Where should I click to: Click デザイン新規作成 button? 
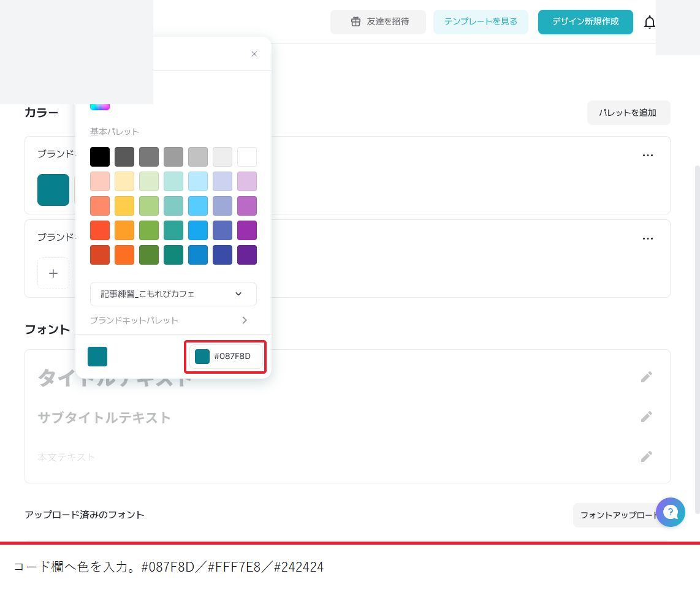[585, 22]
